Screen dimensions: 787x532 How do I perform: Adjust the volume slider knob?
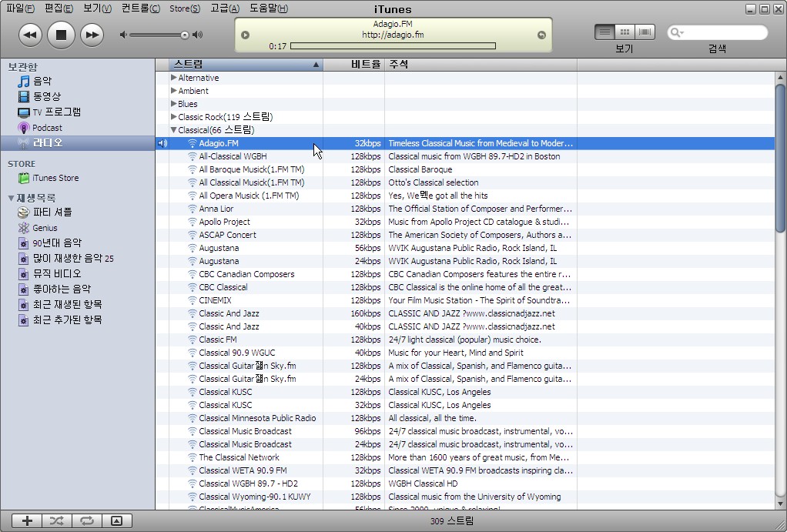(x=185, y=35)
